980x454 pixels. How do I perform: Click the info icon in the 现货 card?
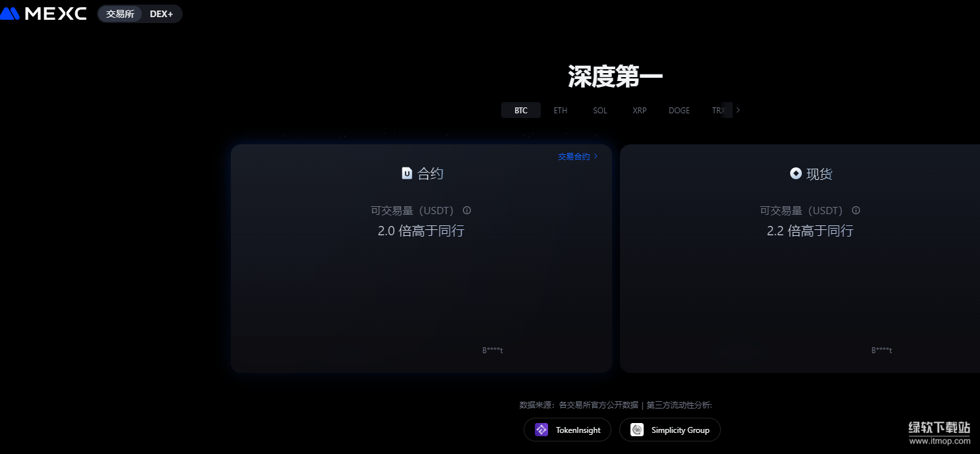pos(856,211)
